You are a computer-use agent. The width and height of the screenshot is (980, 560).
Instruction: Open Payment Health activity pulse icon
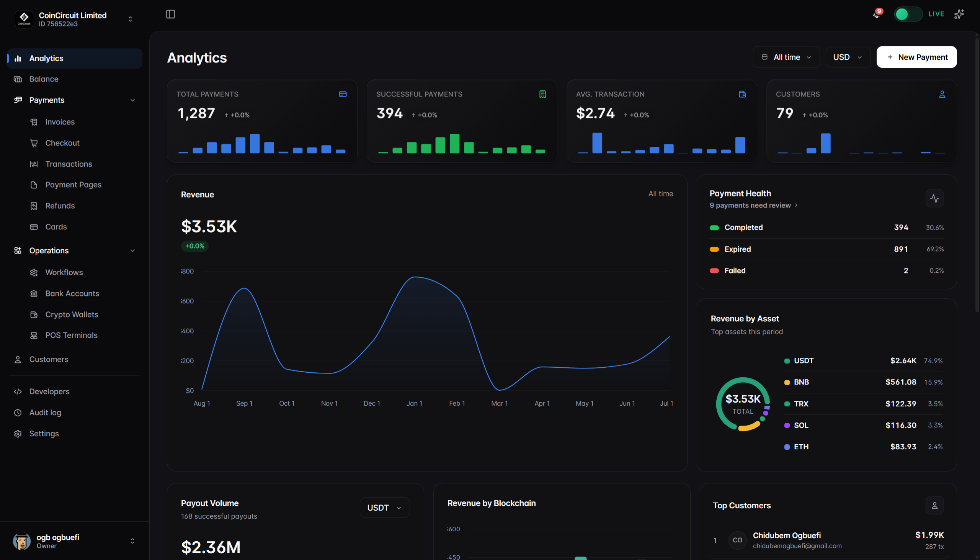point(934,198)
